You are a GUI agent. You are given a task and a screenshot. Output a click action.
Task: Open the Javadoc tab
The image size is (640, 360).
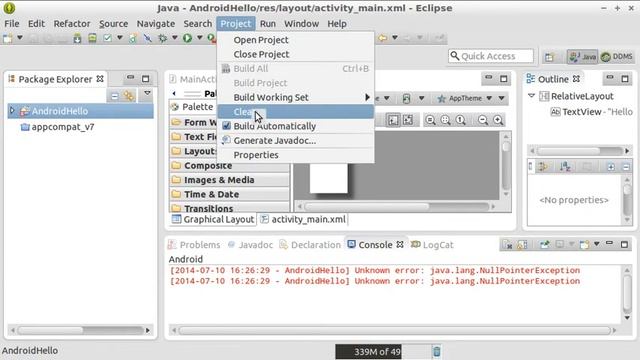coord(251,245)
